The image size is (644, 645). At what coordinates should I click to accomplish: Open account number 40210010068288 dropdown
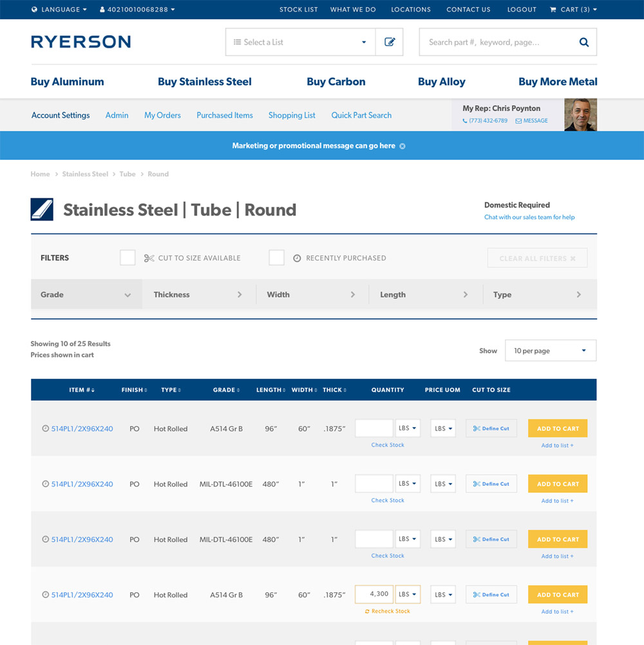point(137,10)
